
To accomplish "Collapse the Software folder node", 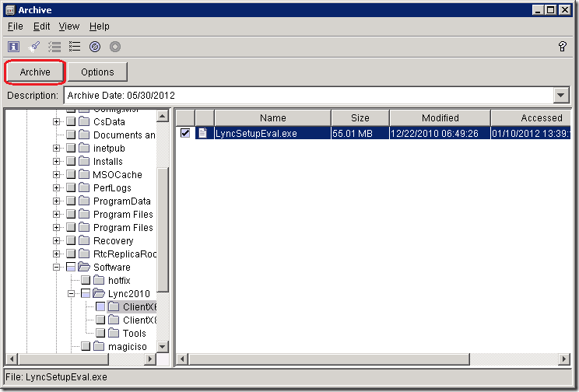I will click(x=57, y=268).
